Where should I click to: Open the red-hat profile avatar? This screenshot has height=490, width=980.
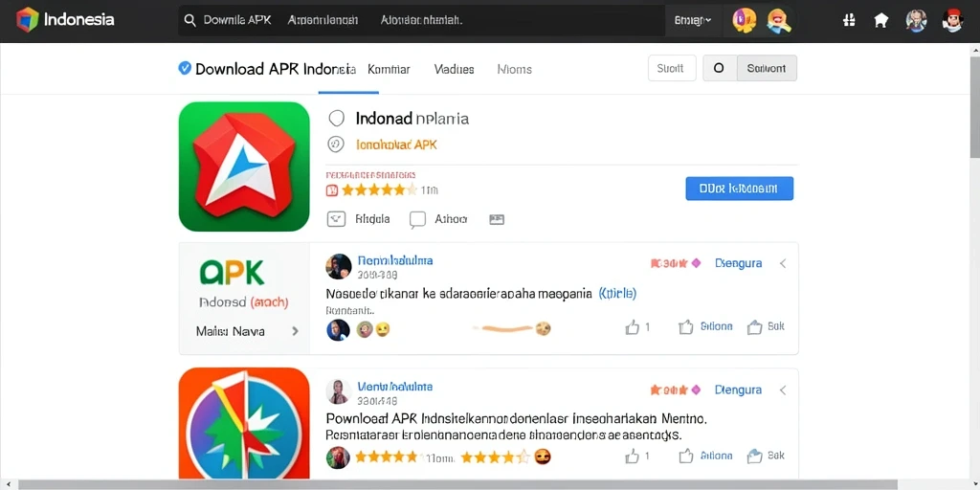click(x=952, y=20)
